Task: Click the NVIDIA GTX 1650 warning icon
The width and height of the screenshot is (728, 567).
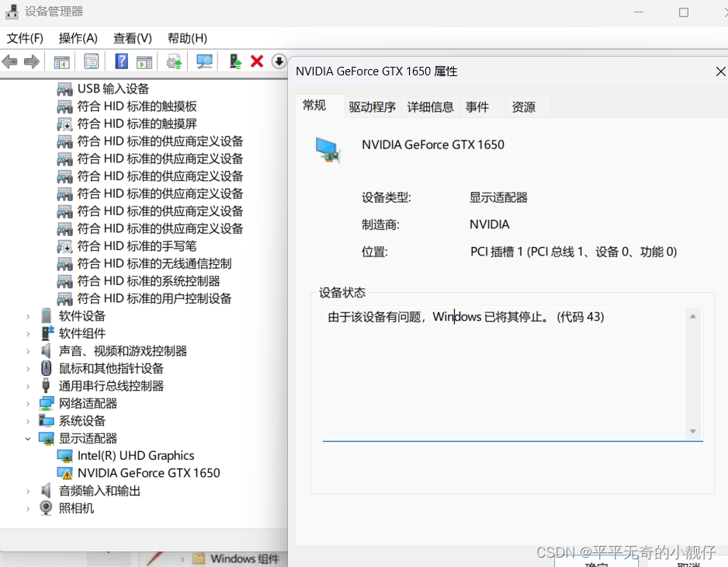Action: [65, 473]
